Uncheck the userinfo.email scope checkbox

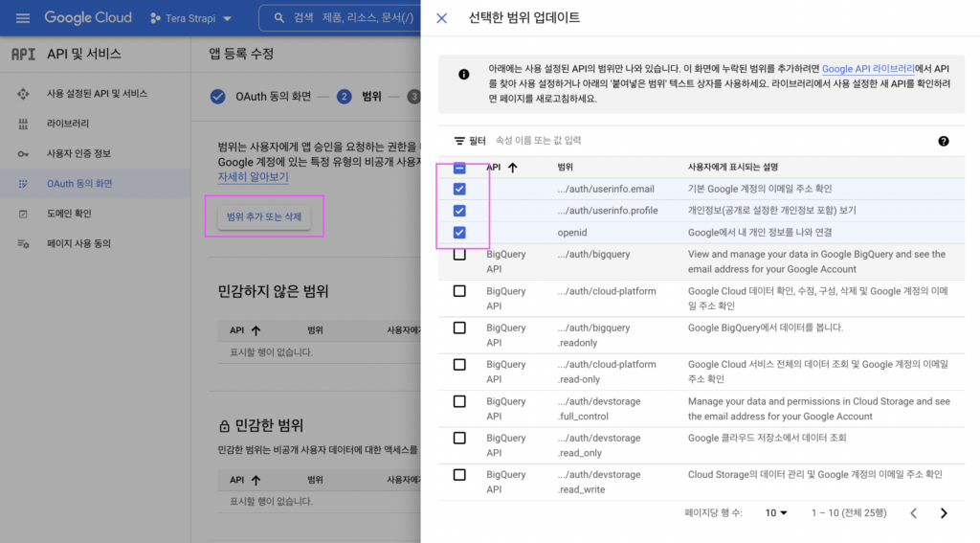(459, 189)
